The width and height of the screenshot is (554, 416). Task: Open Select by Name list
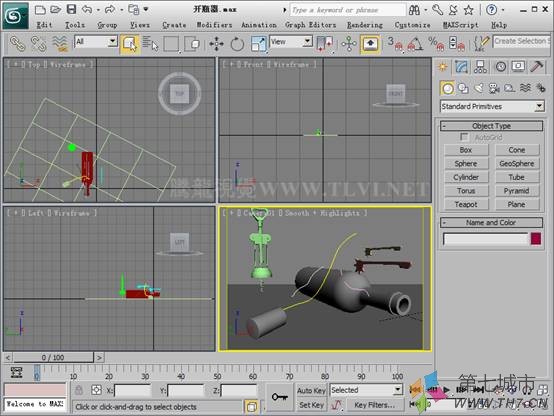150,44
